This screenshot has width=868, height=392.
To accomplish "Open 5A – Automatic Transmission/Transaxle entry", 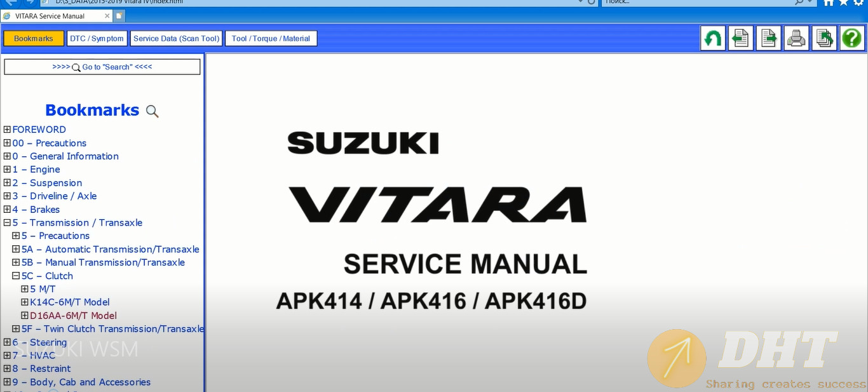I will coord(110,250).
